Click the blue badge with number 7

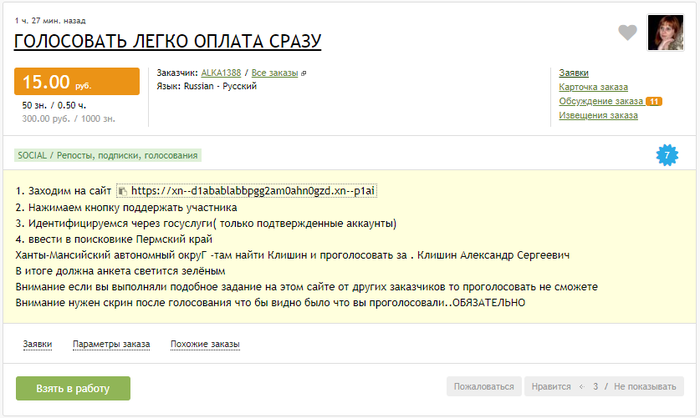667,155
